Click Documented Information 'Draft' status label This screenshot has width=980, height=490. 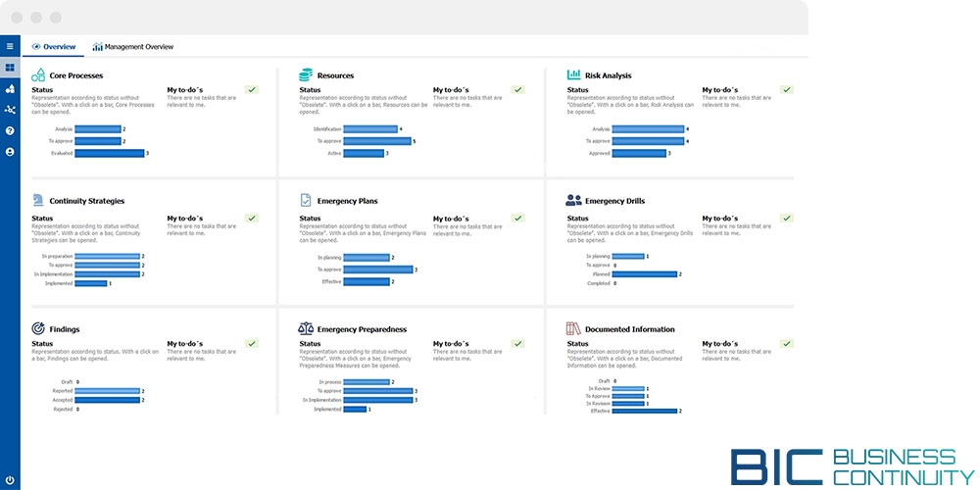[604, 380]
